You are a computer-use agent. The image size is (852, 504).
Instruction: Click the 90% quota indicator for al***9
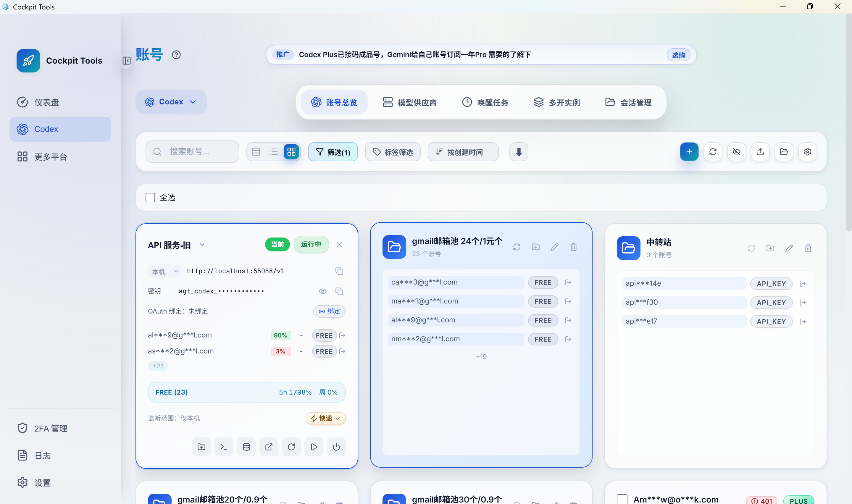[x=280, y=335]
